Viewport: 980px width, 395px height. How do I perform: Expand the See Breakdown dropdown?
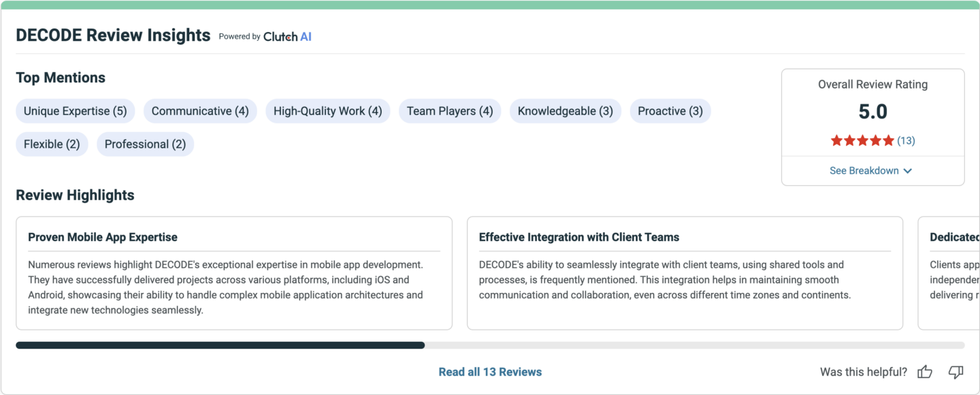[870, 171]
